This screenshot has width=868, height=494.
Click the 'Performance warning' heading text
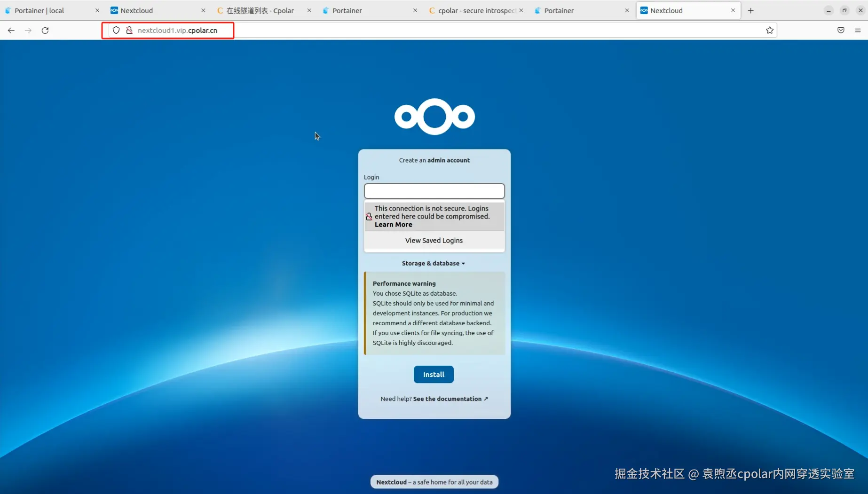404,283
